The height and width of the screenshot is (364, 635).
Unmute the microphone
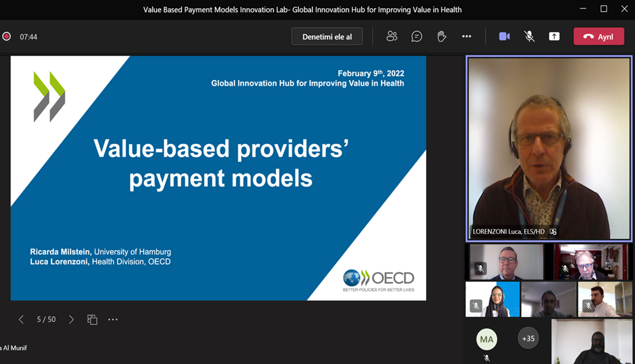[529, 36]
